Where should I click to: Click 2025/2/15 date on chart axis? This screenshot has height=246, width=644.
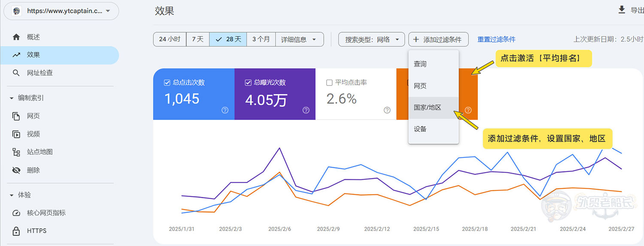[425, 229]
